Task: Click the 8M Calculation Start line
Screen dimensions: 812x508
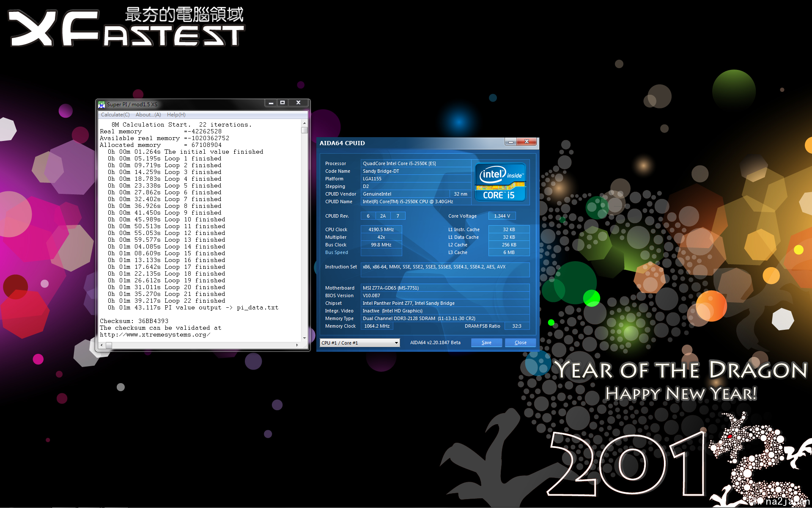Action: (x=181, y=125)
